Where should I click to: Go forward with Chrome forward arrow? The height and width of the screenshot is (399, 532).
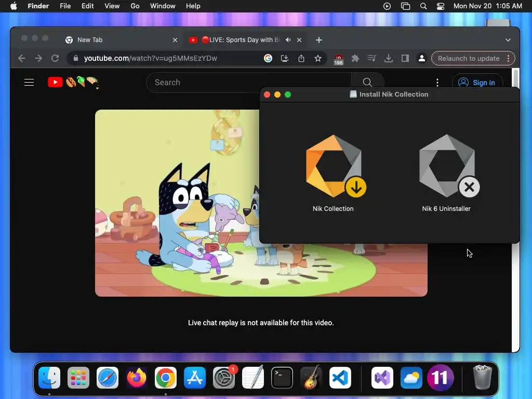[38, 58]
